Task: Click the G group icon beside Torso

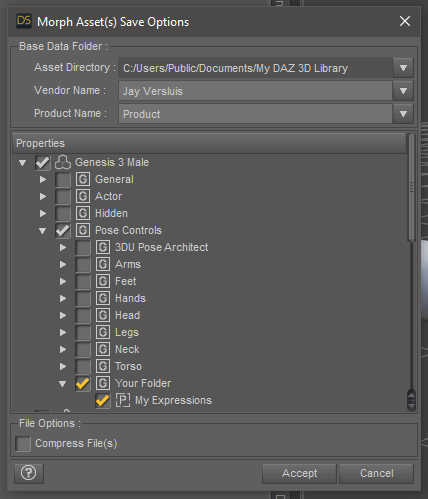Action: [103, 366]
